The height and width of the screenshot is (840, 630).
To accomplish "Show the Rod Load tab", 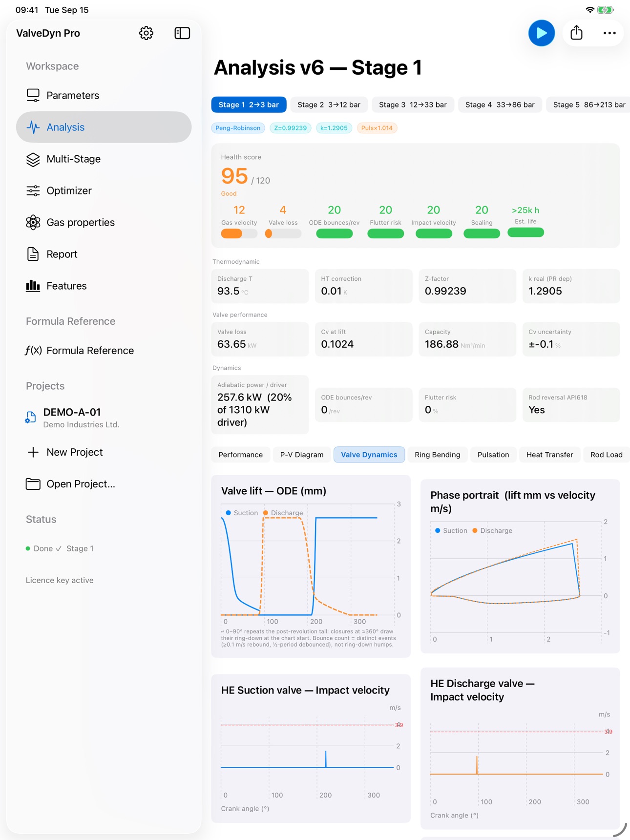I will tap(607, 455).
